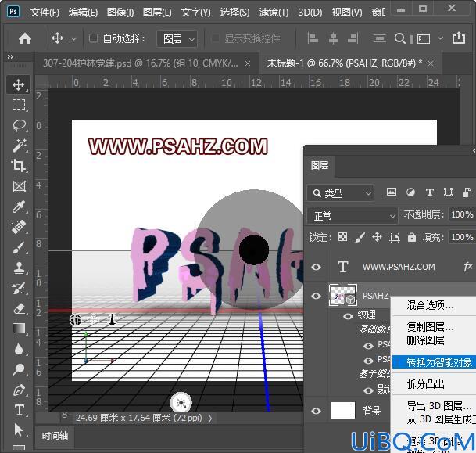Open the 时间轴 timeline panel tab

click(55, 436)
